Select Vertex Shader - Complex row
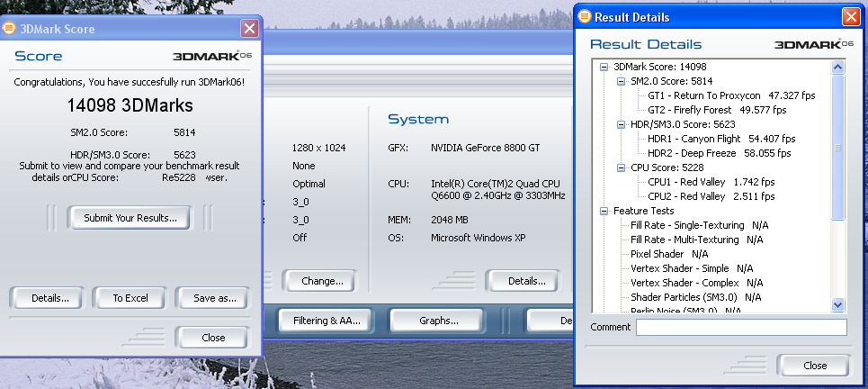The image size is (868, 389). tap(696, 283)
